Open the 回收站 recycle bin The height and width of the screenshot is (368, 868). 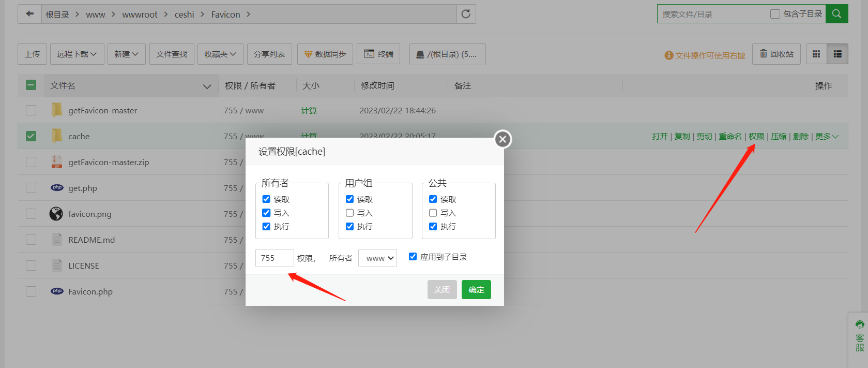point(776,54)
